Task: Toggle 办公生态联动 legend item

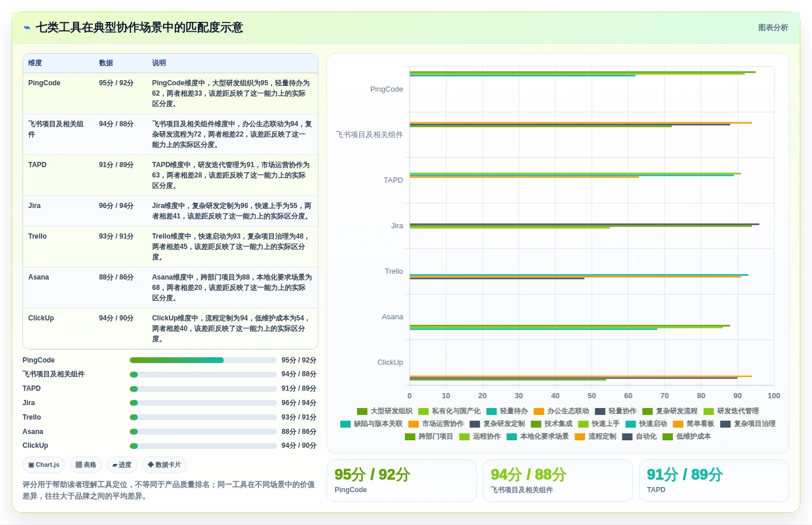Action: [561, 411]
